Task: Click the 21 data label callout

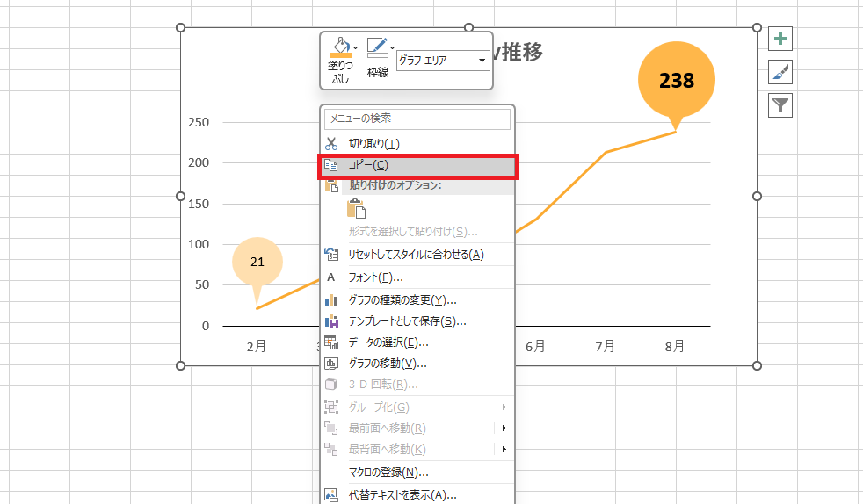Action: pyautogui.click(x=257, y=262)
